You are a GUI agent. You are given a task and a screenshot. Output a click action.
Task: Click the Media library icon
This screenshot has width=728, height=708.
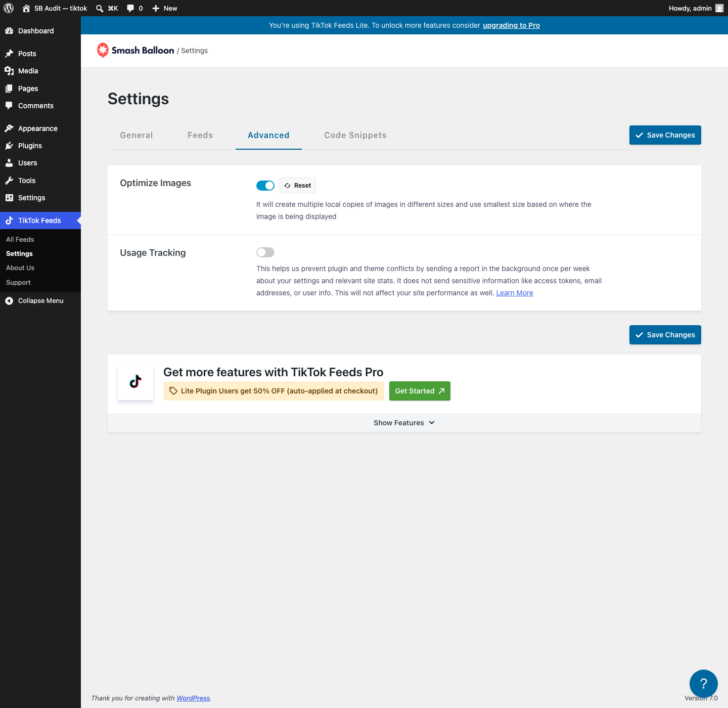tap(9, 71)
